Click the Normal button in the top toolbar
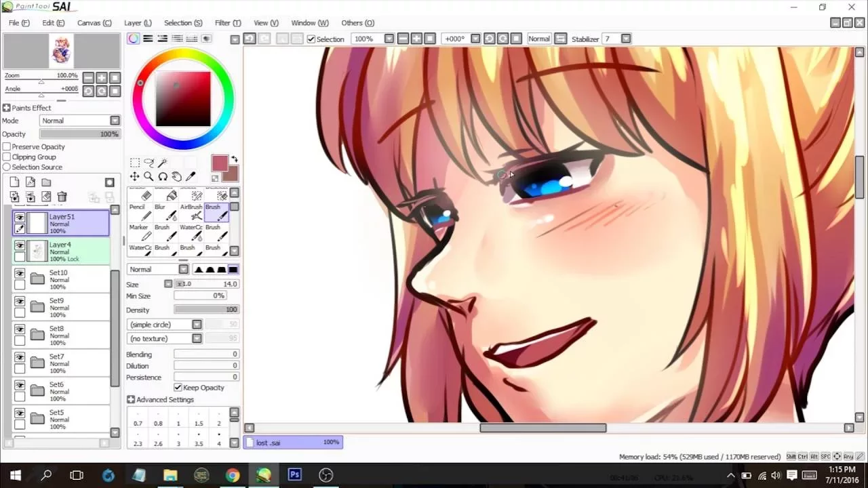This screenshot has width=868, height=488. click(x=539, y=39)
